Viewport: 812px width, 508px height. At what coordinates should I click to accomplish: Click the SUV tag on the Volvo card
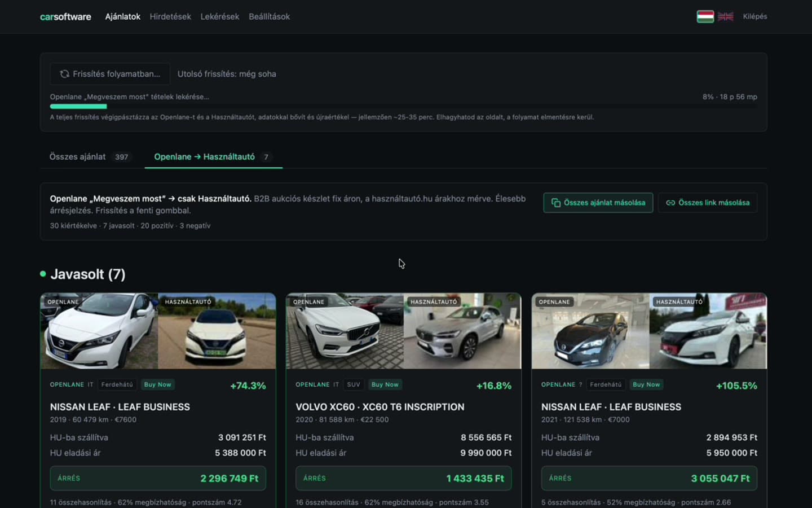pos(354,384)
